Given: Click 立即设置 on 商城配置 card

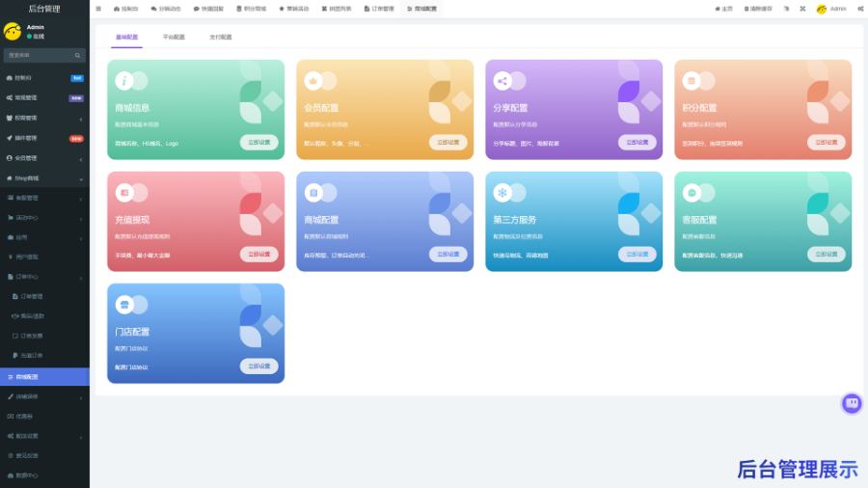Looking at the screenshot, I should [448, 255].
